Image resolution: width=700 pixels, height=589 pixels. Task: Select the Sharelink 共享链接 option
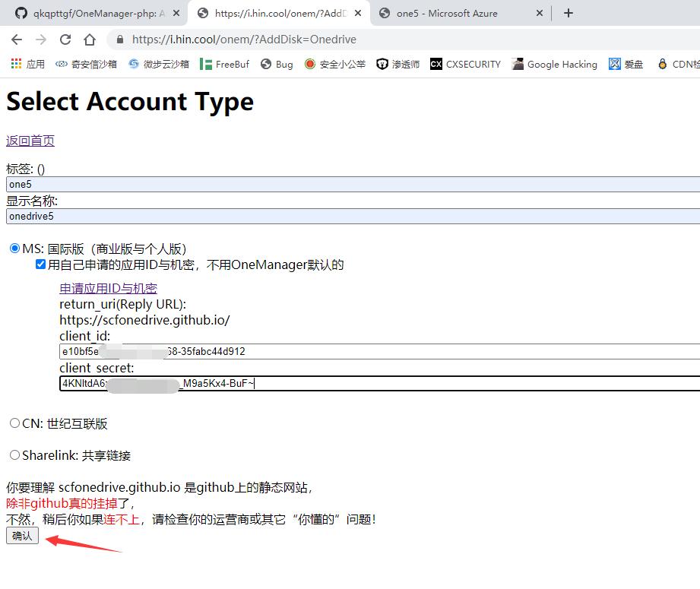click(14, 454)
